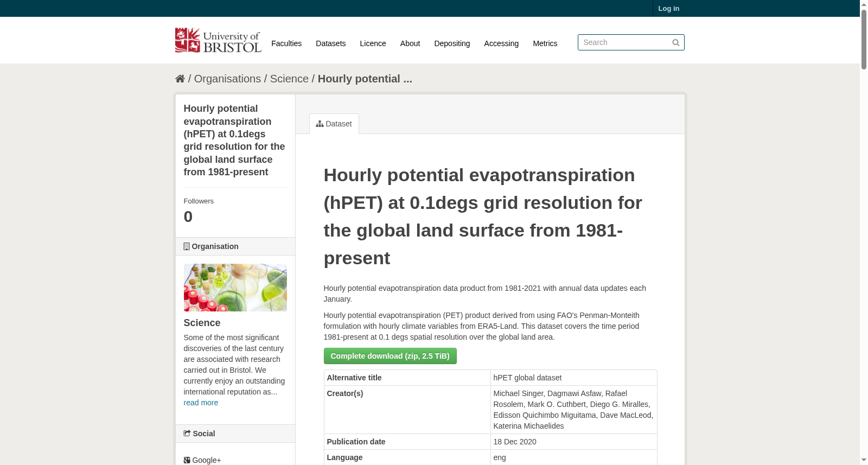Click the page scrollbar up arrow

[x=864, y=4]
